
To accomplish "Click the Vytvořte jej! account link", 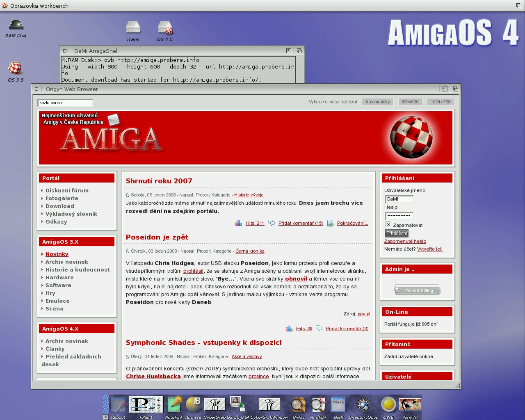I will pyautogui.click(x=430, y=249).
